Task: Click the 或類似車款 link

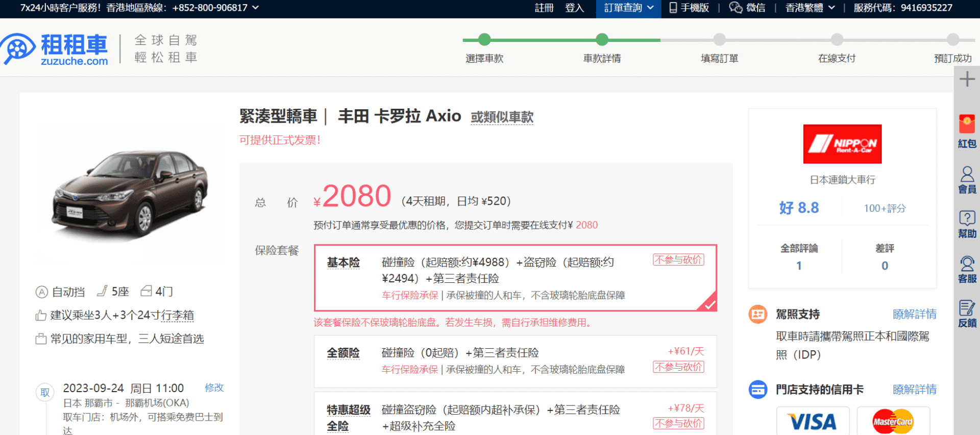Action: click(502, 117)
